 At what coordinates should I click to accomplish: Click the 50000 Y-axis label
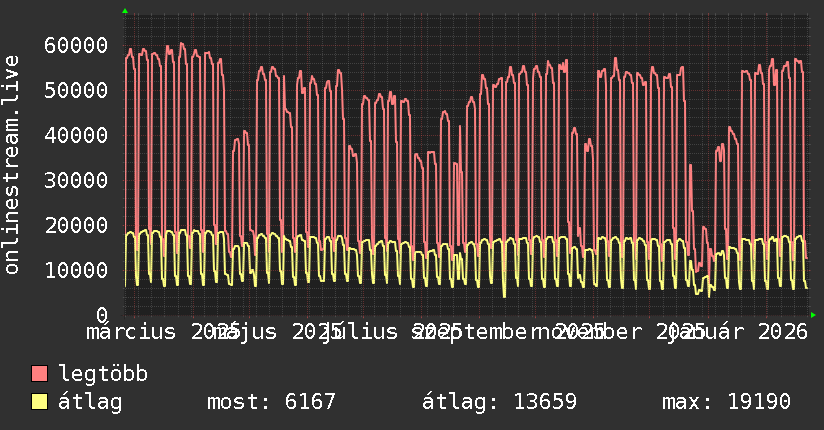(76, 90)
